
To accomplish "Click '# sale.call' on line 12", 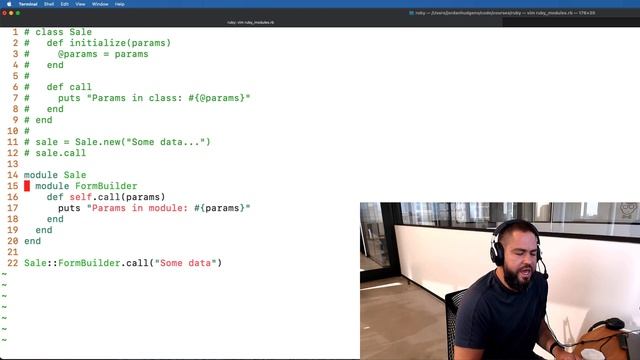I will coord(55,153).
